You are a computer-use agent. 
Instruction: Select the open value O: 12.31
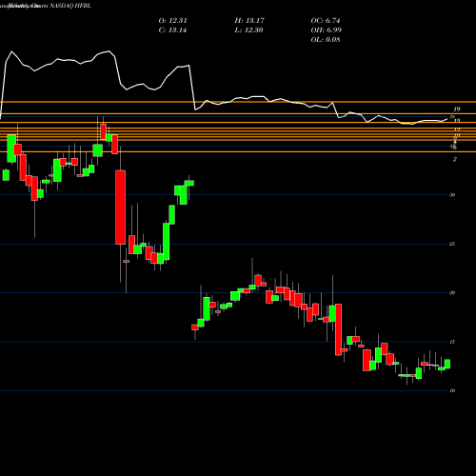tap(172, 21)
